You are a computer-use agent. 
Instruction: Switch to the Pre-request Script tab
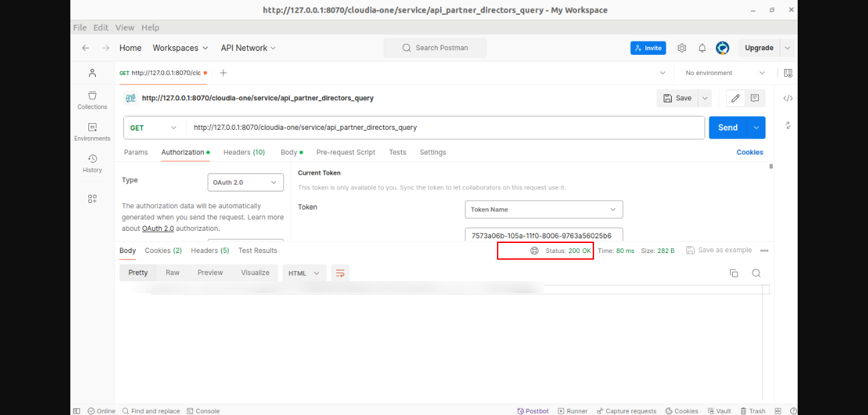346,153
